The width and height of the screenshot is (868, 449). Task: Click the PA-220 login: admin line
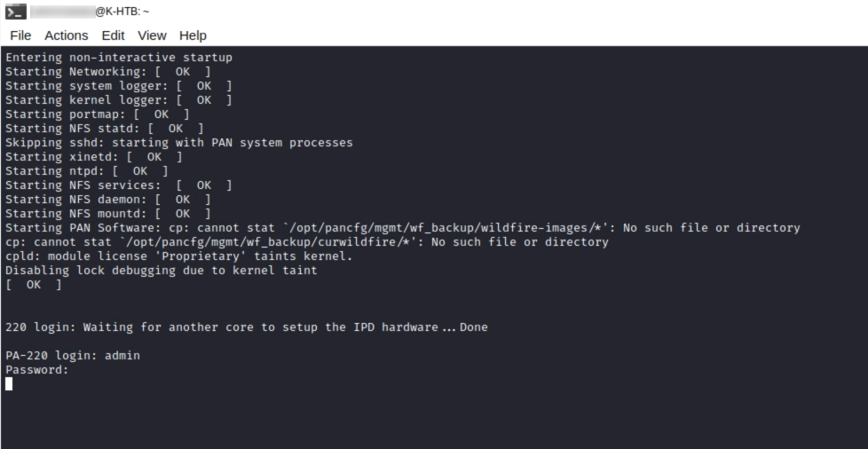click(73, 356)
